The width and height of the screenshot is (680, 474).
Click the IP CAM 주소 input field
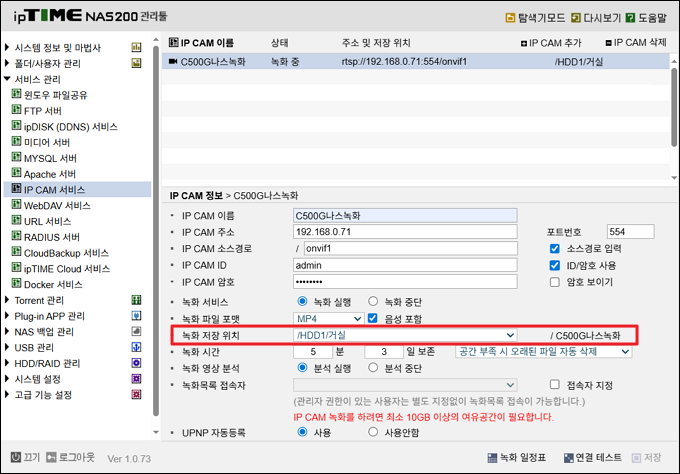(405, 231)
